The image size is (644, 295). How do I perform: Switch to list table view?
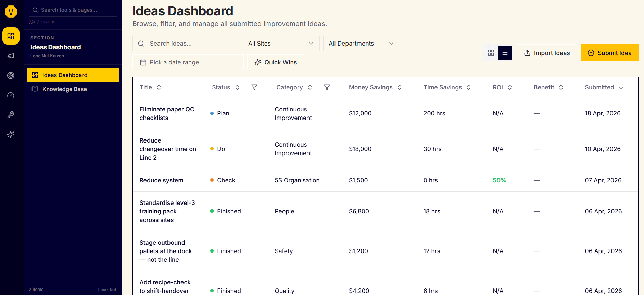click(505, 53)
